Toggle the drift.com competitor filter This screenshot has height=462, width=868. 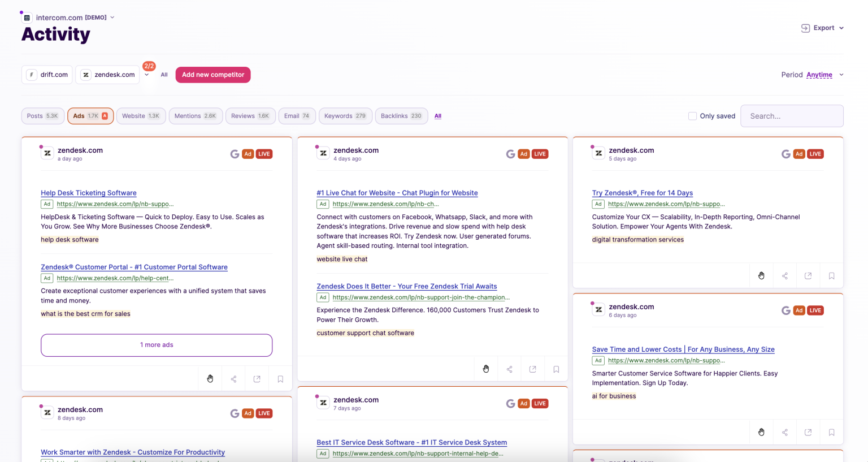[x=47, y=74]
